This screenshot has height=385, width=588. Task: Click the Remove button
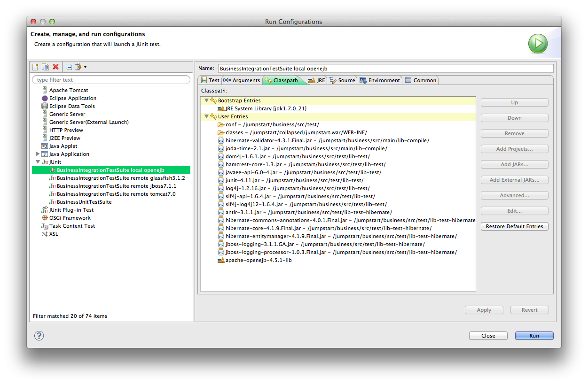tap(514, 133)
